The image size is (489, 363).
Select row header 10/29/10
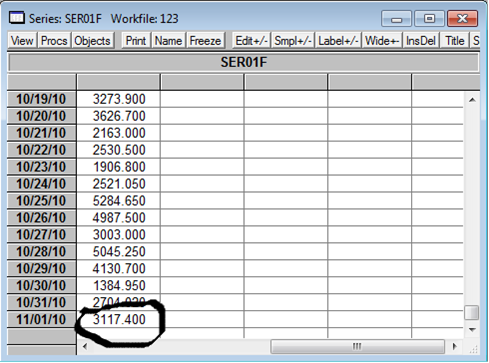(x=42, y=268)
